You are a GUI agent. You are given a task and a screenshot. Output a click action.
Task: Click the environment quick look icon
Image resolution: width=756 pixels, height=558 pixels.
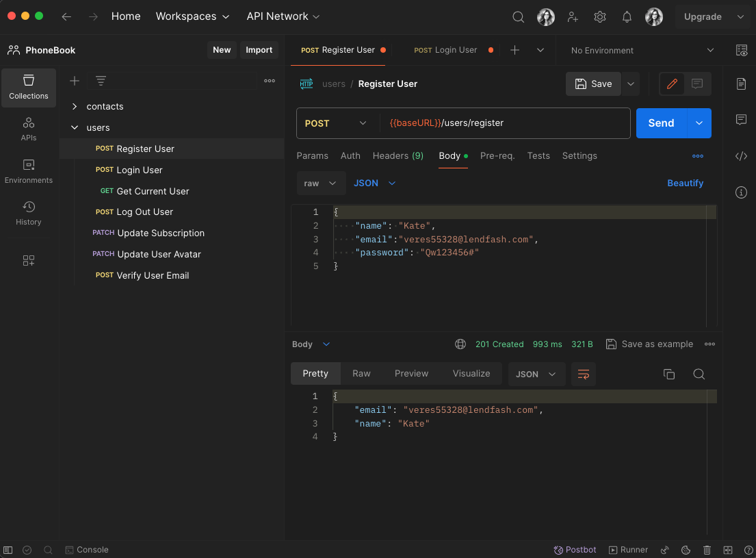(x=742, y=50)
